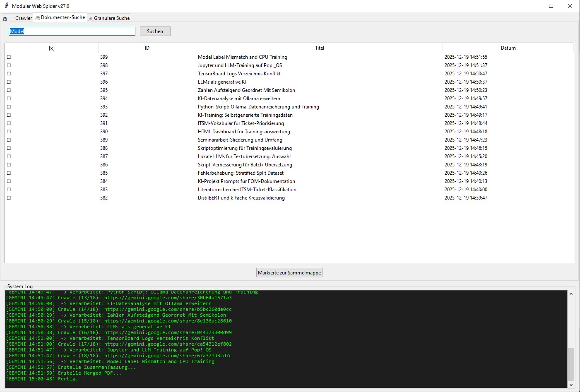Image resolution: width=580 pixels, height=392 pixels.
Task: Click the bug icon on the Crawler tab
Action: coord(5,18)
